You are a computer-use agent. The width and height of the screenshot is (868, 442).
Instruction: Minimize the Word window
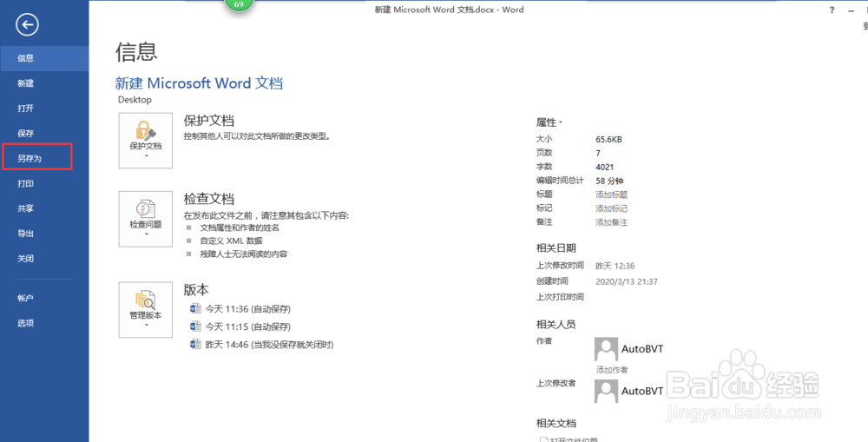[851, 10]
